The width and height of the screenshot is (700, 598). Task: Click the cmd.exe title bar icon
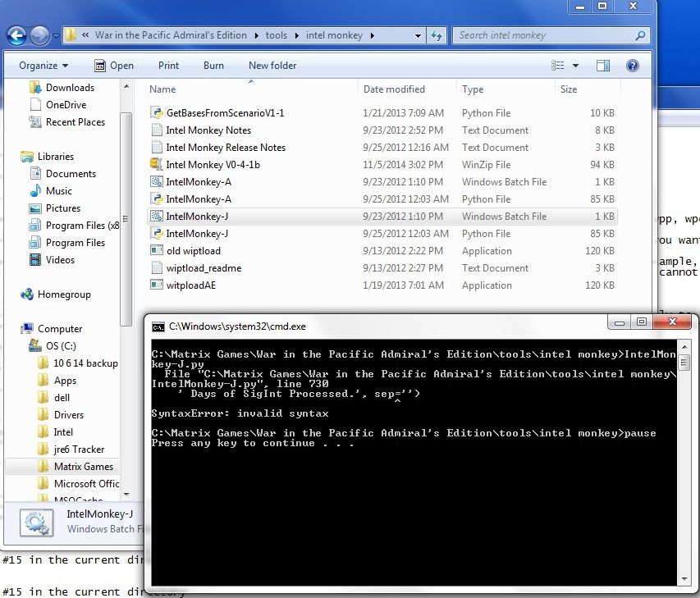(158, 326)
